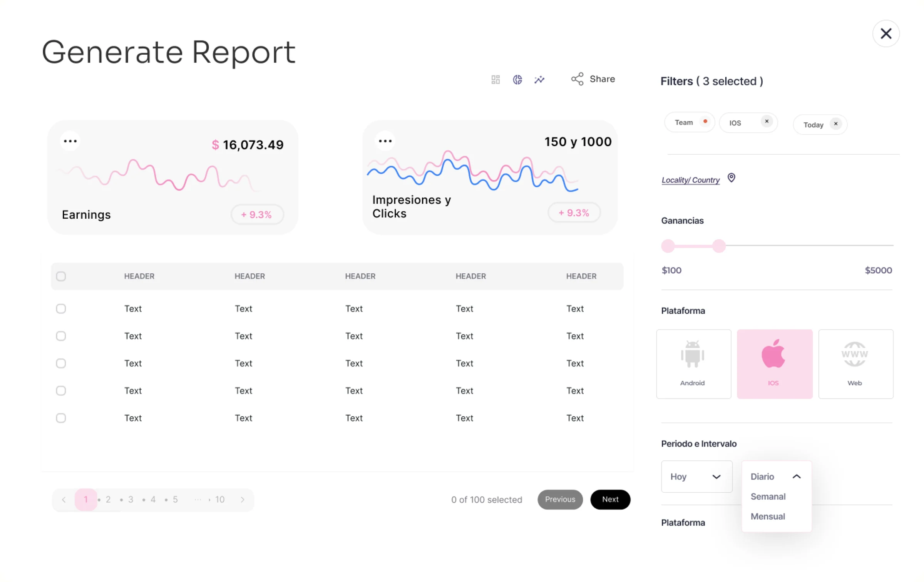The width and height of the screenshot is (924, 582).
Task: Check the fourth table row checkbox
Action: click(x=61, y=391)
